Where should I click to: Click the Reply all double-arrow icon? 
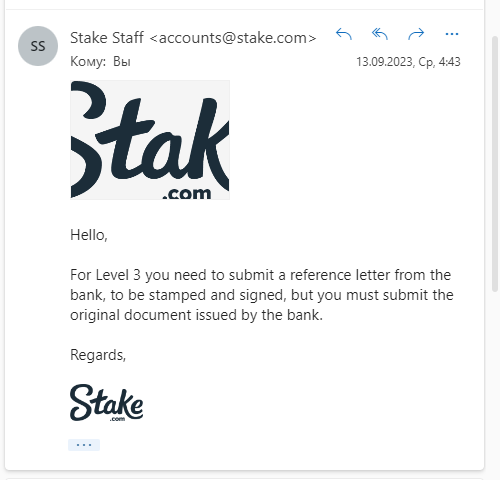pos(380,34)
